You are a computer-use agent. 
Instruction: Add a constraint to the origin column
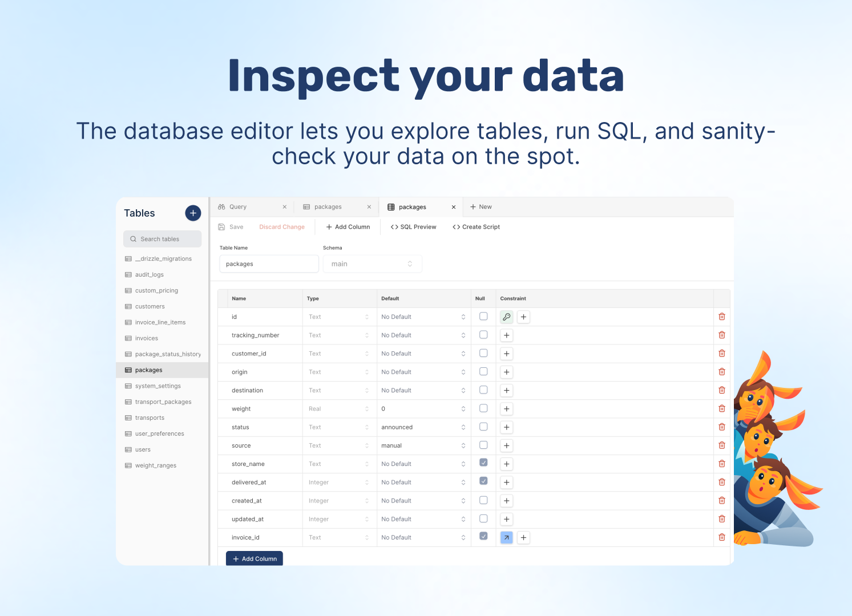click(x=507, y=372)
